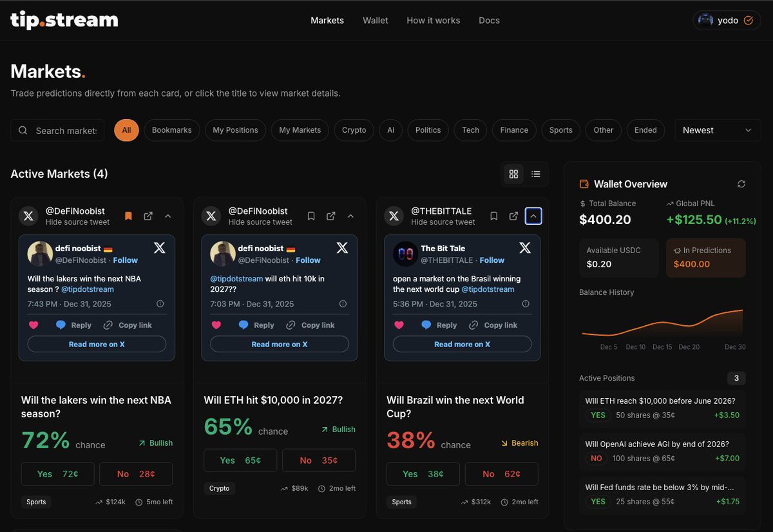The width and height of the screenshot is (773, 532).
Task: Follow @THEBITTALE in tweet embed
Action: pos(492,260)
